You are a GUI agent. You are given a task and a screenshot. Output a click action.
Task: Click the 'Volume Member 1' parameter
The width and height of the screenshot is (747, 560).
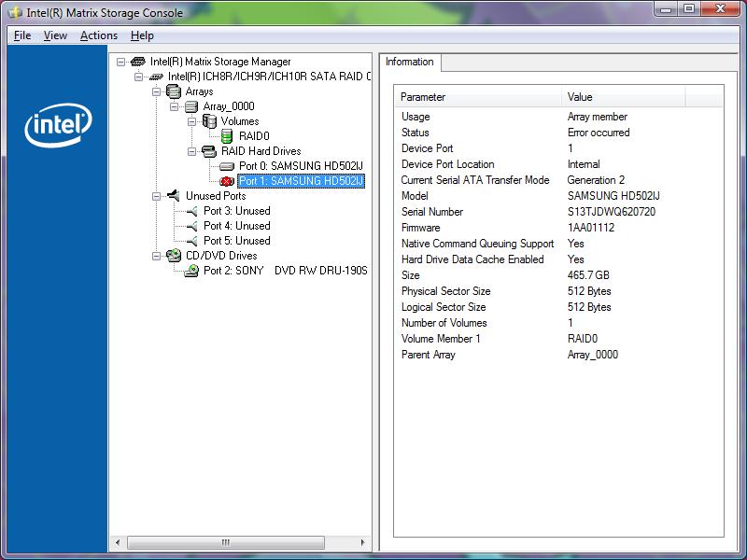click(441, 339)
